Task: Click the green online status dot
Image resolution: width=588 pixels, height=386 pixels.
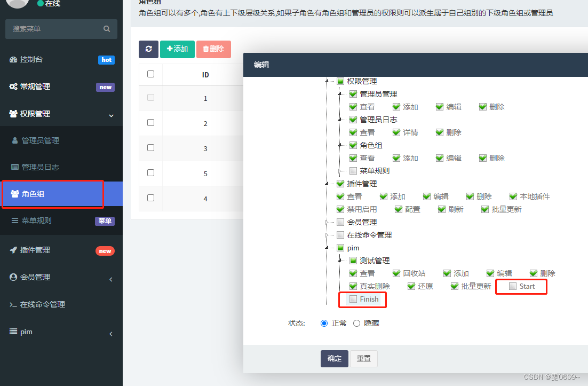Action: point(41,3)
